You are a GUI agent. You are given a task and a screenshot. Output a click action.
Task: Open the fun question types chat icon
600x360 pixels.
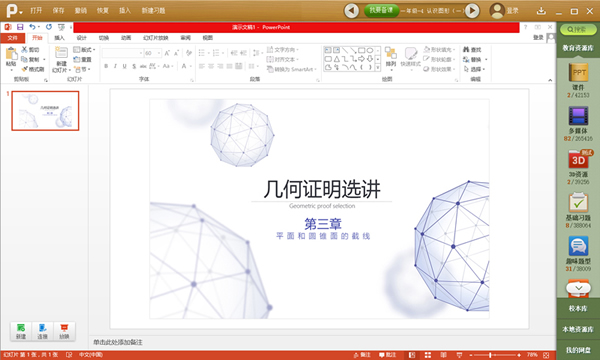tap(578, 246)
